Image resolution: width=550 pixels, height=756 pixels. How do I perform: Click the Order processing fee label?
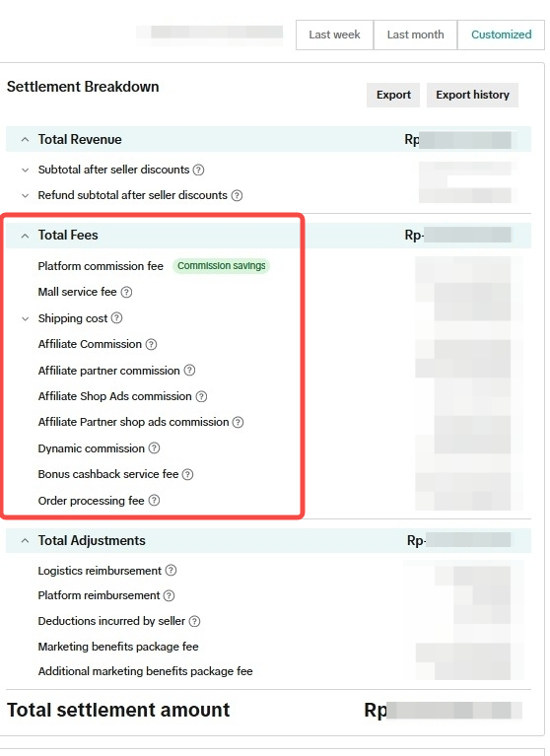(91, 501)
